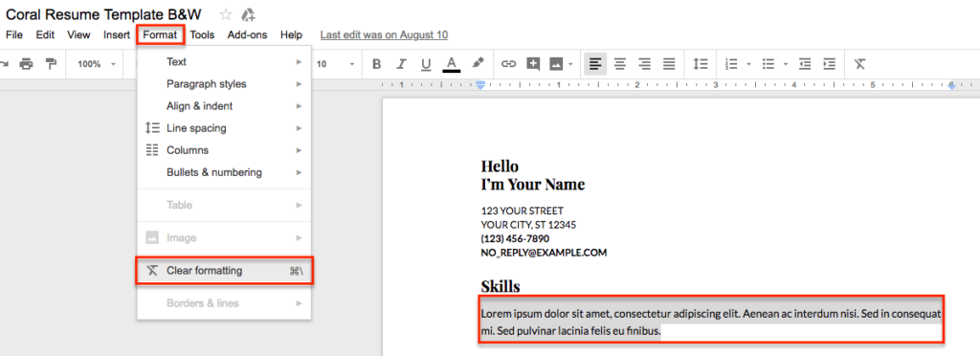Image resolution: width=980 pixels, height=356 pixels.
Task: Choose Clear formatting from Format menu
Action: click(224, 271)
